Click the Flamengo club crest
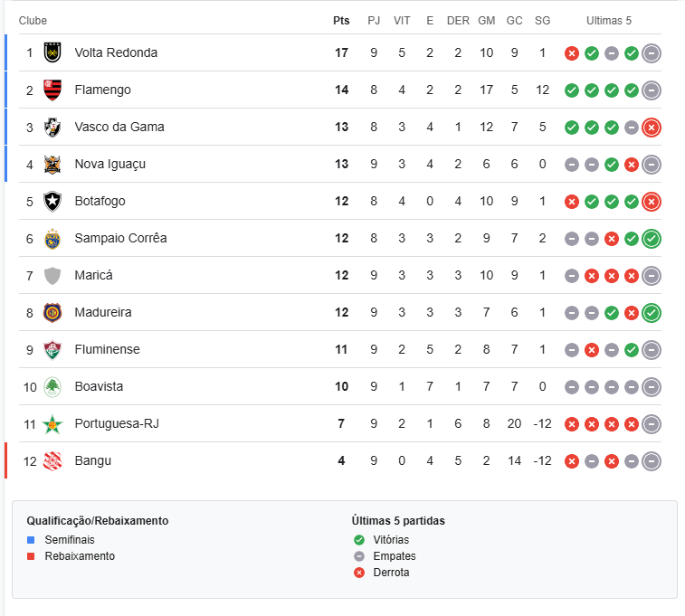The image size is (685, 616). click(x=52, y=90)
